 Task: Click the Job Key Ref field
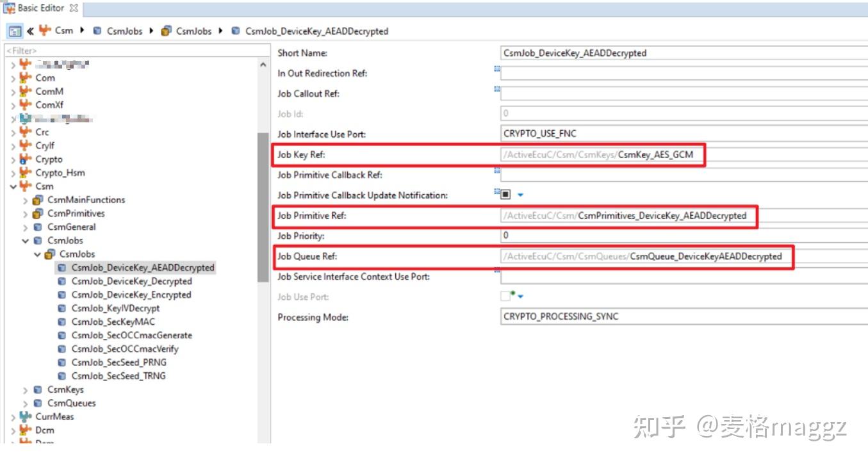pos(684,154)
